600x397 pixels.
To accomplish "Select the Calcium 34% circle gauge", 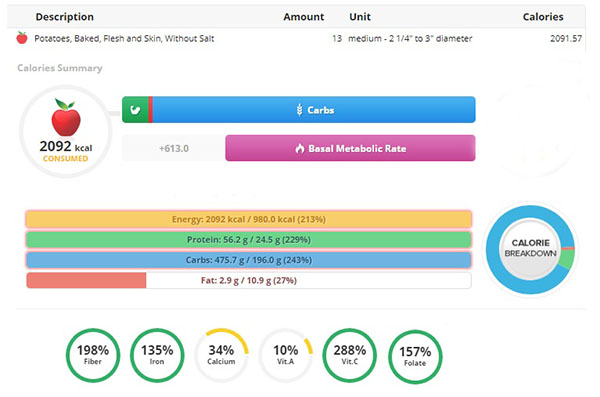I will 221,355.
